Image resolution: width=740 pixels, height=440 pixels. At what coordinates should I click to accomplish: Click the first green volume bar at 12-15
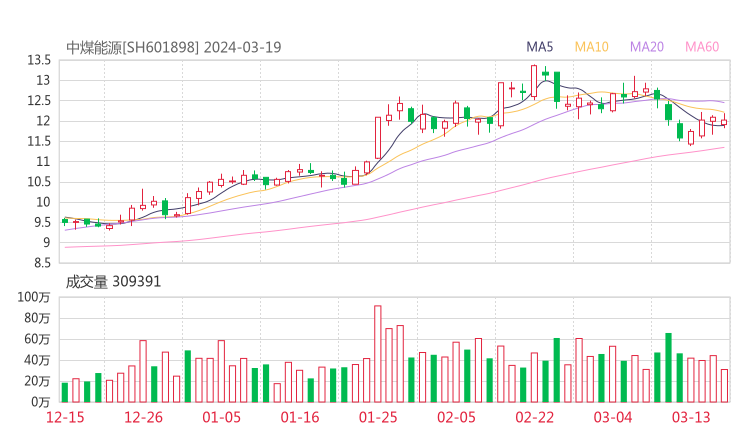point(65,392)
